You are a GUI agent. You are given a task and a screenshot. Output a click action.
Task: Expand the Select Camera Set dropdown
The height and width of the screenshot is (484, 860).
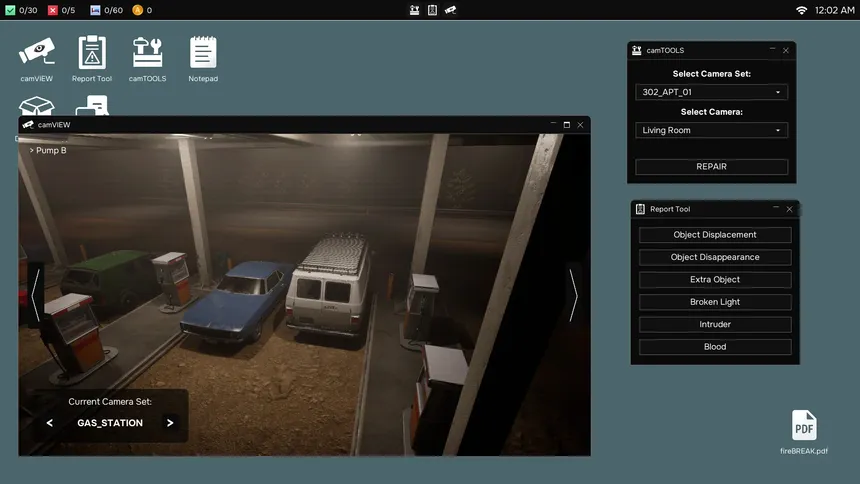711,92
